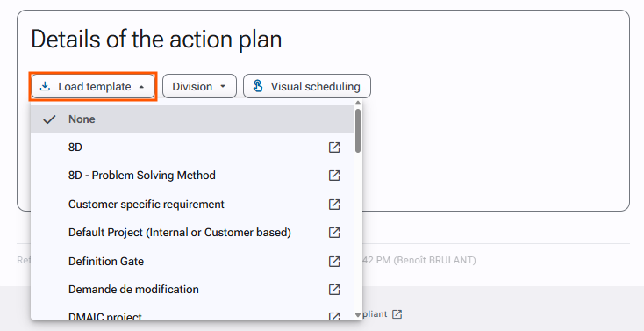Click the '(Benoît BRULANT)' author text
The image size is (644, 331).
[434, 260]
